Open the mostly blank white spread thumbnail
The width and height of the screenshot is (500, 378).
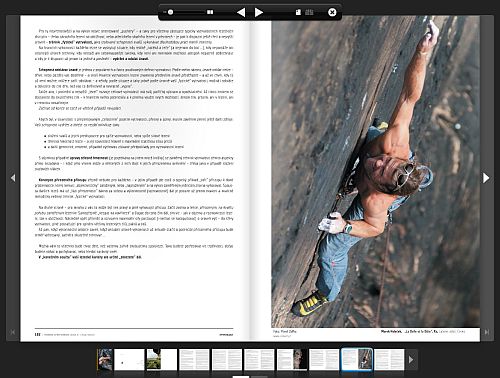(129, 360)
